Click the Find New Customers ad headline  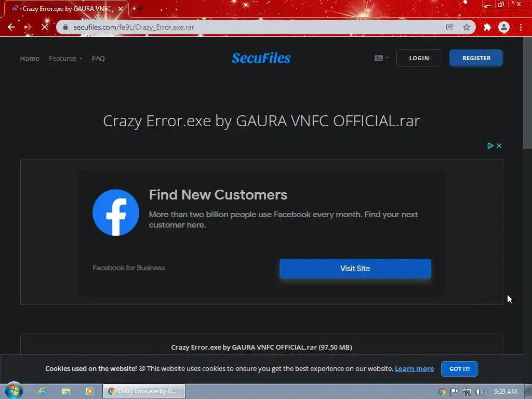coord(218,195)
